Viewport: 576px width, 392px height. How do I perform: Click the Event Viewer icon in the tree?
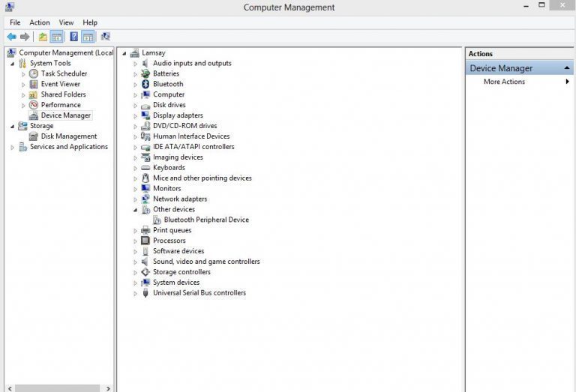click(34, 84)
